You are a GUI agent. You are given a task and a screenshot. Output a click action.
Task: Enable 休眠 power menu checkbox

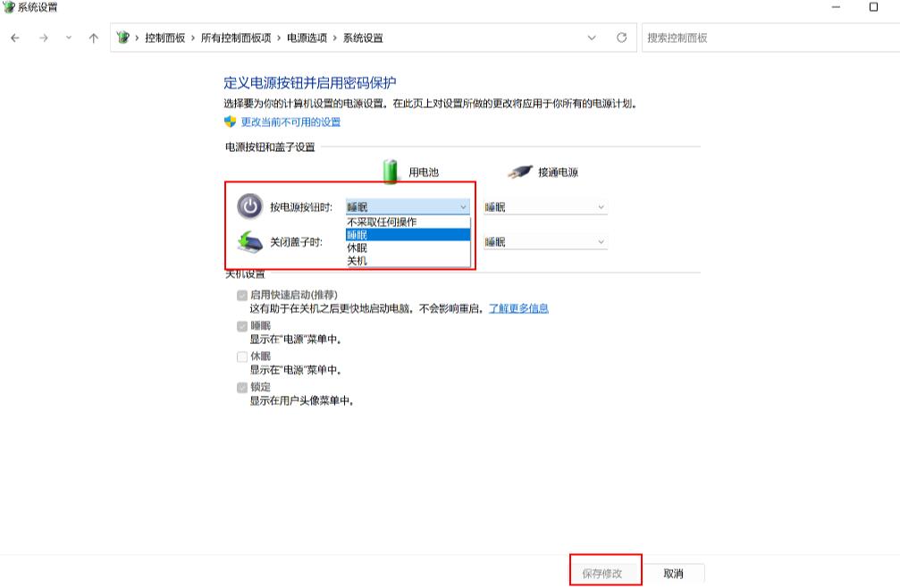coord(242,357)
